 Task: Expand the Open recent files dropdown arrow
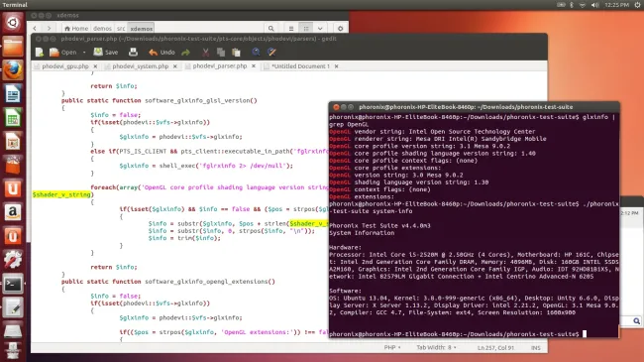(x=84, y=53)
